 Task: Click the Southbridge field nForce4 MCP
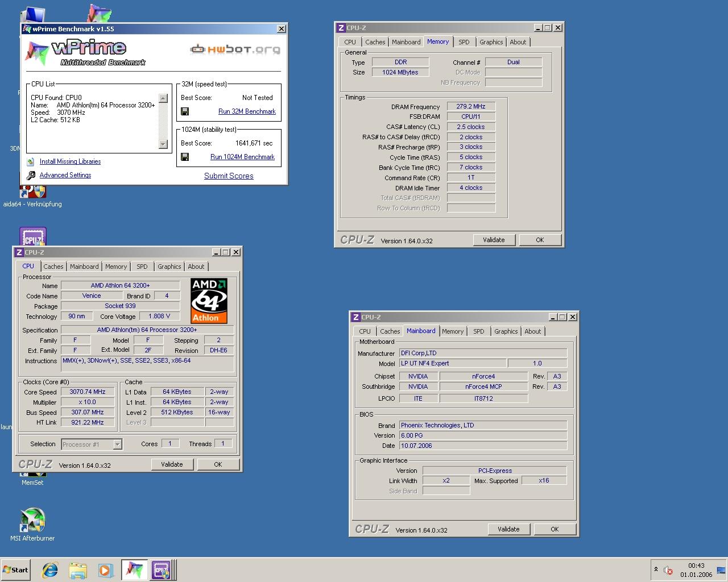[x=483, y=386]
